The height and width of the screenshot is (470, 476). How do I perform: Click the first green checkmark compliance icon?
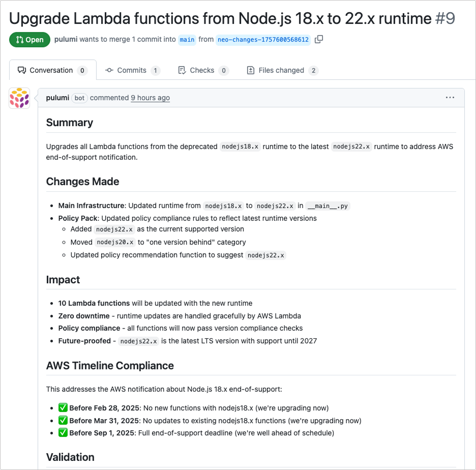[63, 407]
